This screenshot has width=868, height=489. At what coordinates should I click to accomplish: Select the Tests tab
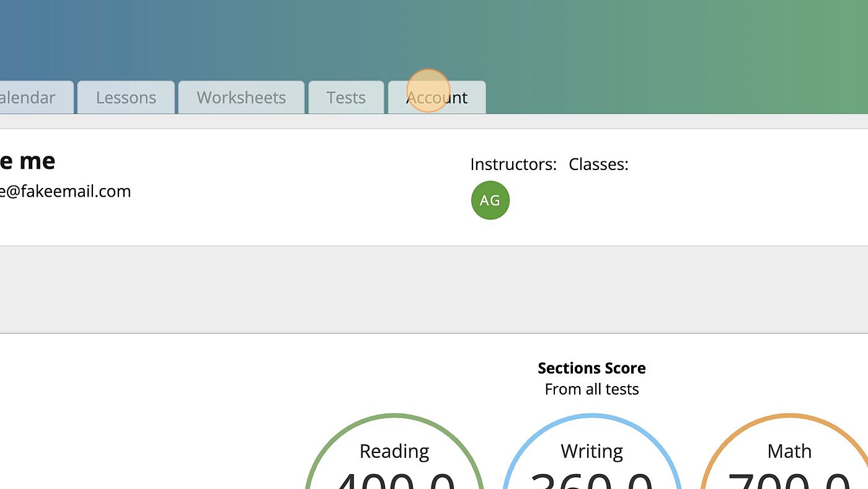346,97
